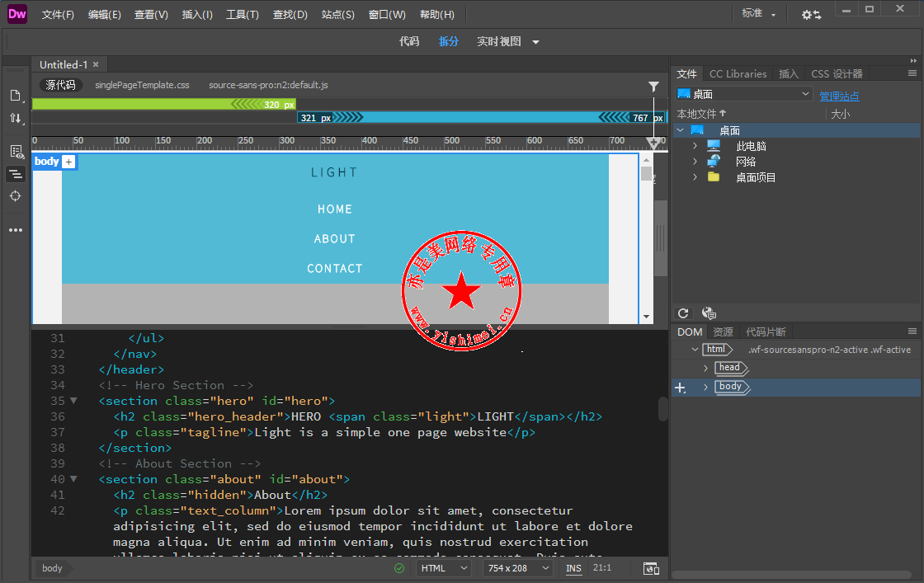Collapse code fold arrow at line 40

tap(73, 479)
